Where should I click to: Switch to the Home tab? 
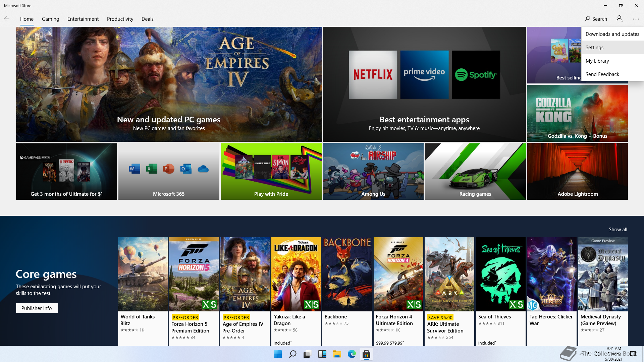click(x=27, y=19)
